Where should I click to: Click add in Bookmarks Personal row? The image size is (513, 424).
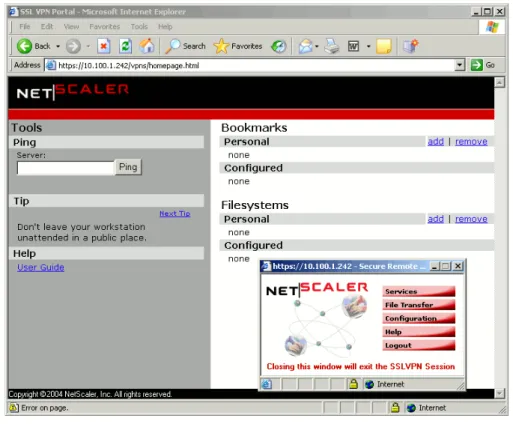click(x=435, y=141)
